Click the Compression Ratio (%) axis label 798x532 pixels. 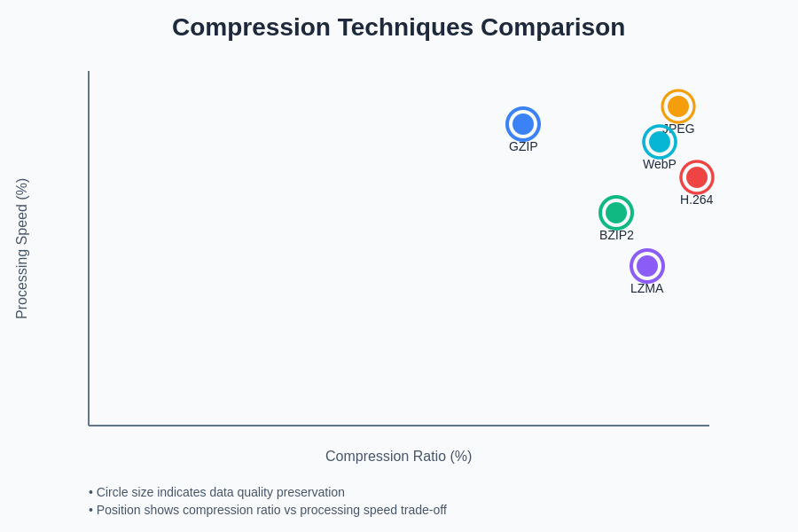click(398, 457)
